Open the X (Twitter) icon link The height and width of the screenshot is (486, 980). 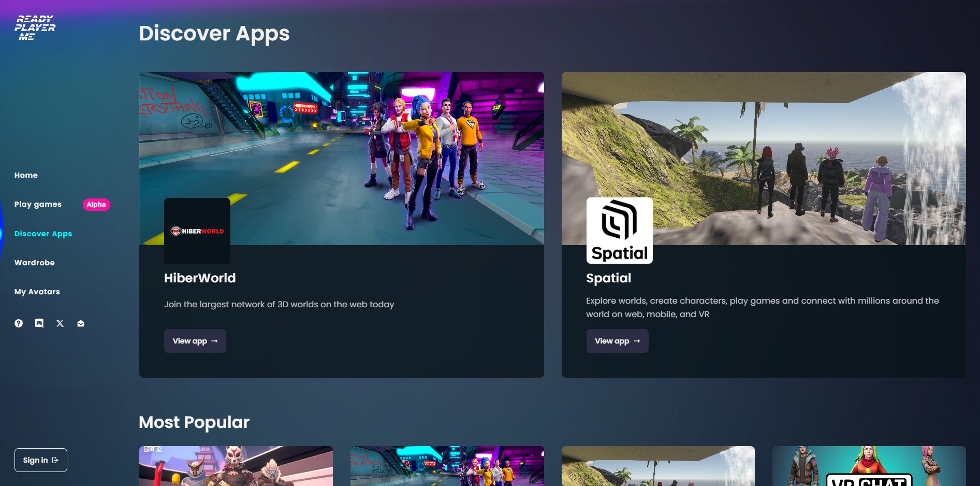click(x=60, y=323)
